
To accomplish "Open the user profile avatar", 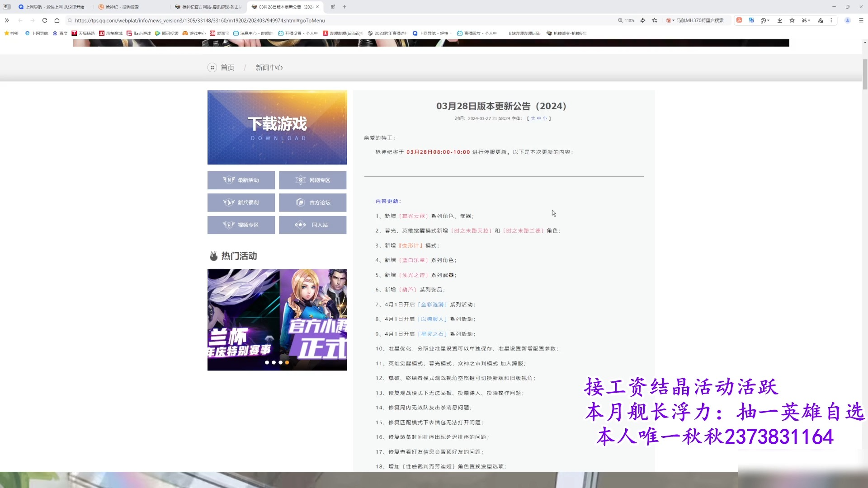I will pos(848,20).
